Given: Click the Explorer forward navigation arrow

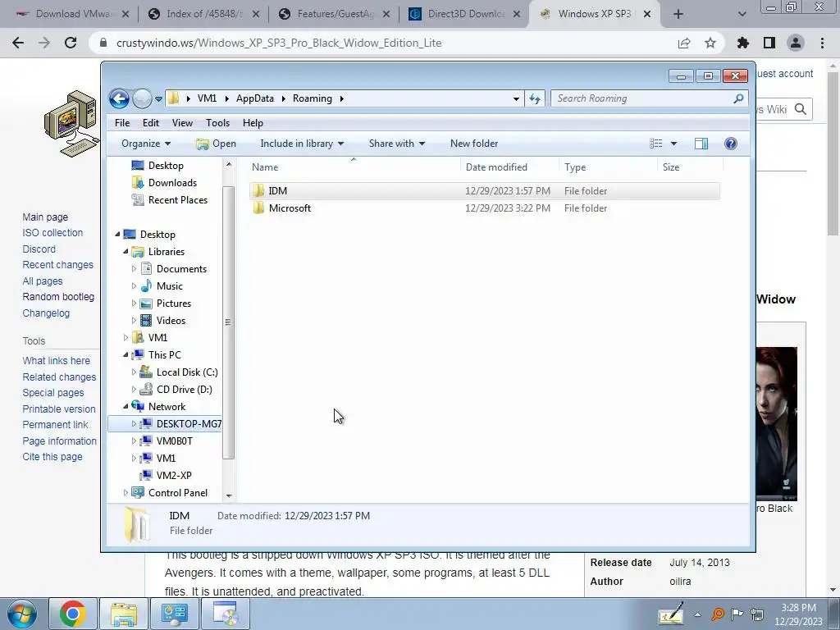Looking at the screenshot, I should point(142,99).
